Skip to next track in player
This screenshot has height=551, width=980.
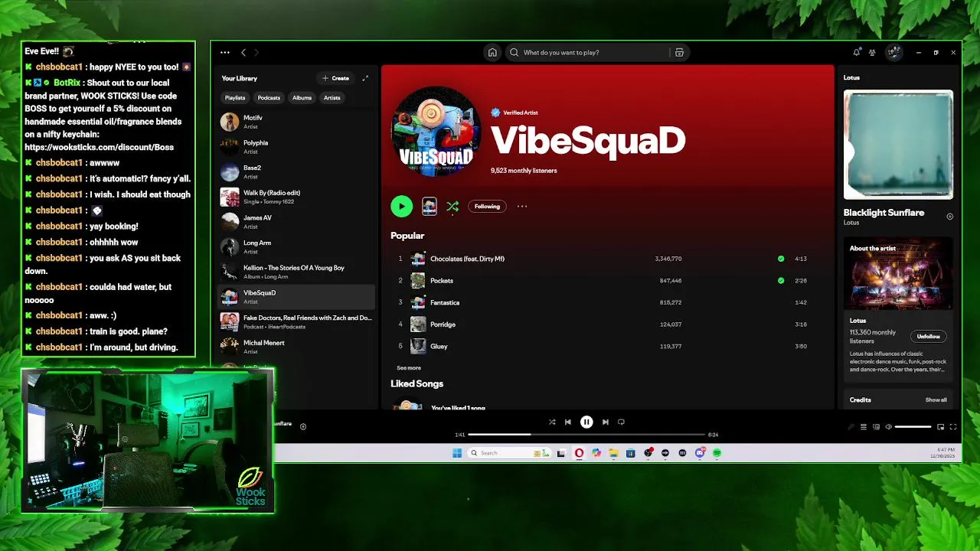click(605, 422)
